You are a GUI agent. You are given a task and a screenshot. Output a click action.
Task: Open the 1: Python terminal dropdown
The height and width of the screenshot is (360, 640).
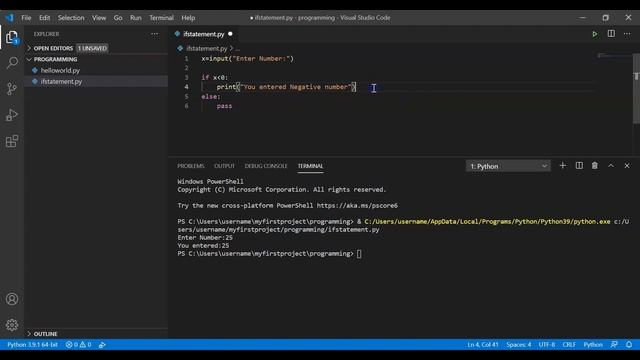pos(508,166)
